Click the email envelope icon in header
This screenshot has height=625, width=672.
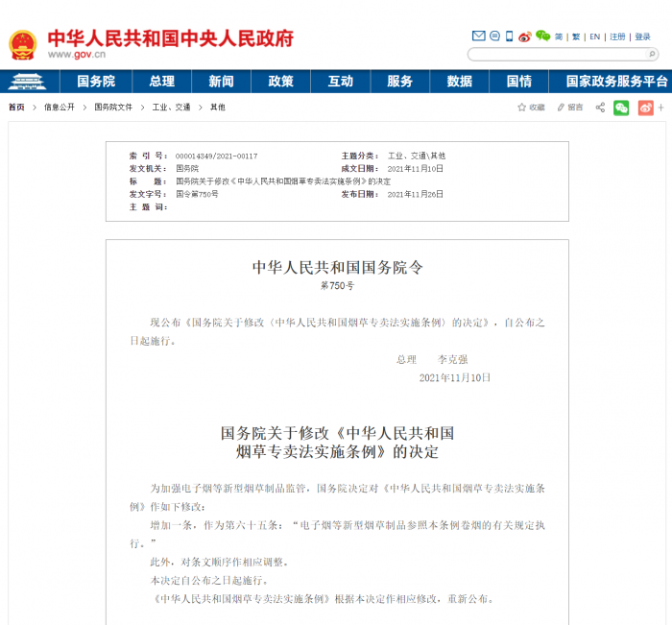click(478, 36)
